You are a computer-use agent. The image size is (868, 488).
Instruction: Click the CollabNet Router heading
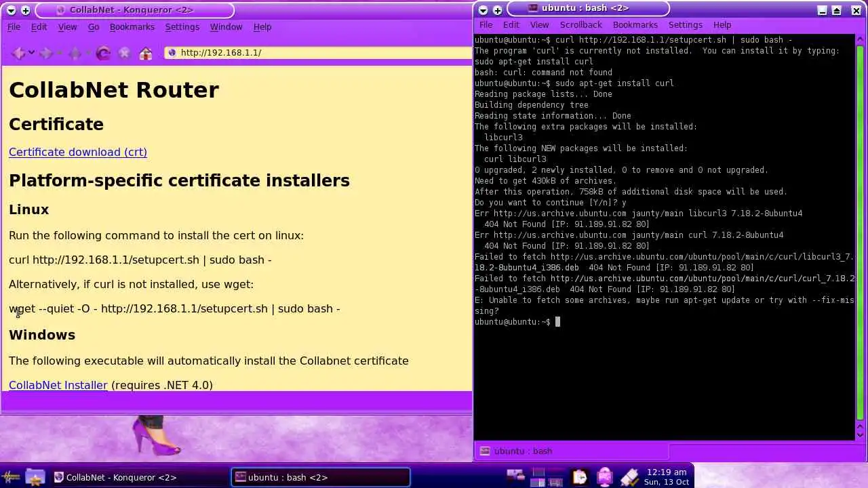pos(114,90)
